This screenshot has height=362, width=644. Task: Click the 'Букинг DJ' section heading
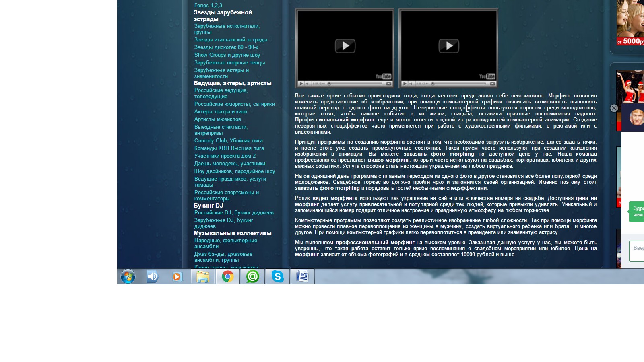tap(208, 205)
